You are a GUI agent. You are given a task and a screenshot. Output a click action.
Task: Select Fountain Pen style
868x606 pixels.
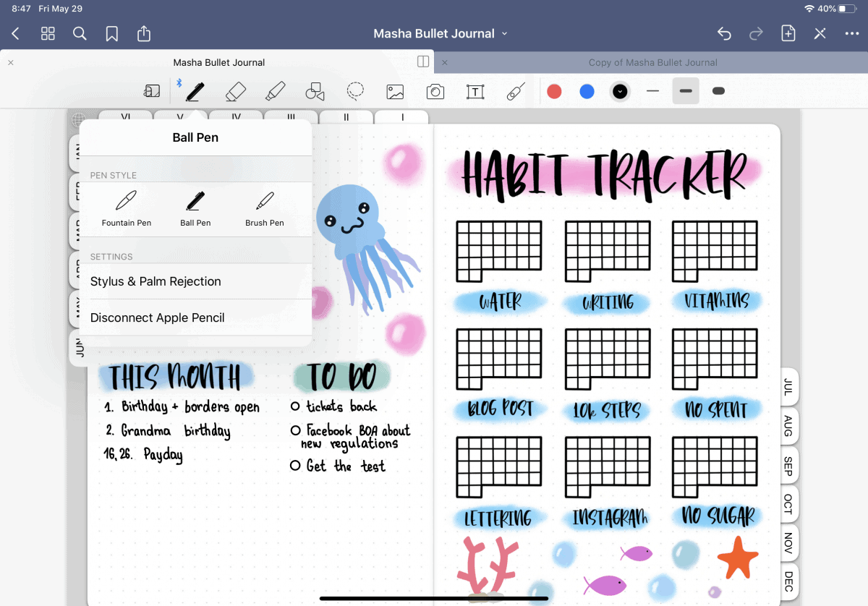[127, 209]
